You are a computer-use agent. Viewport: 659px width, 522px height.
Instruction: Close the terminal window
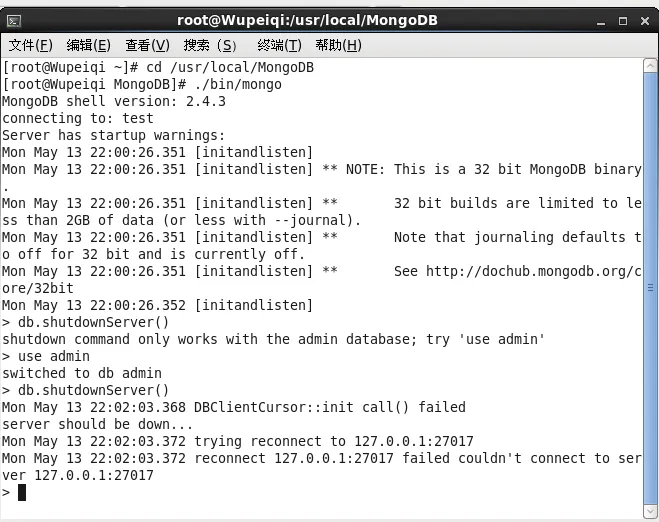[x=645, y=21]
